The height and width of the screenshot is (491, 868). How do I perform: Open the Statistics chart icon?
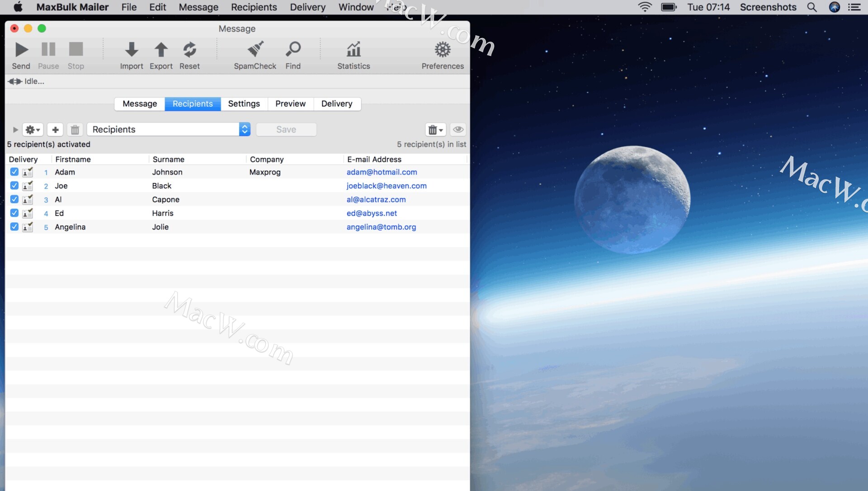coord(354,49)
